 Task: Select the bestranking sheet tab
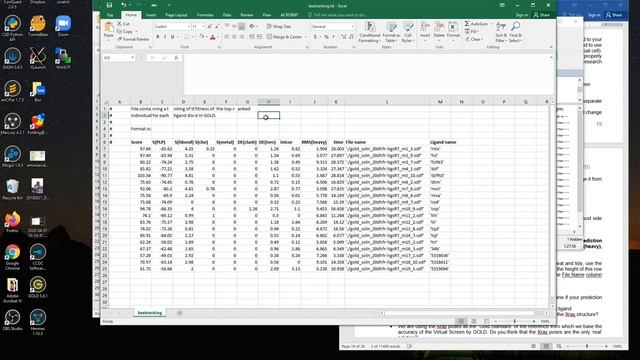point(149,313)
